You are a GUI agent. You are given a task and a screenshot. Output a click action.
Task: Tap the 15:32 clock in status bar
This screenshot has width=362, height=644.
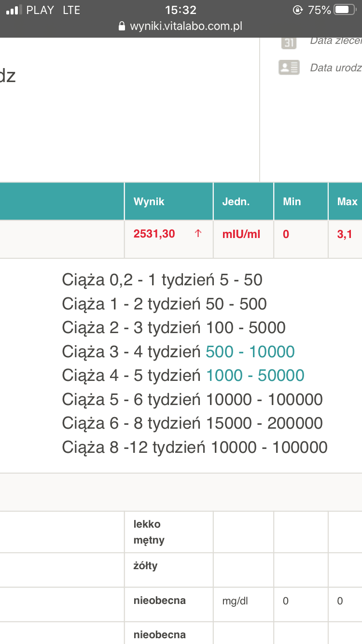181,10
